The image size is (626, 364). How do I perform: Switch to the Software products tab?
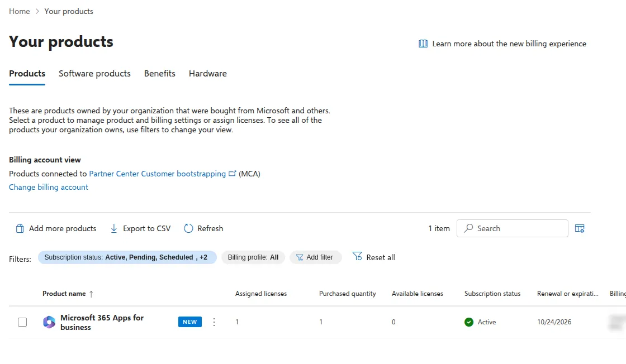94,74
